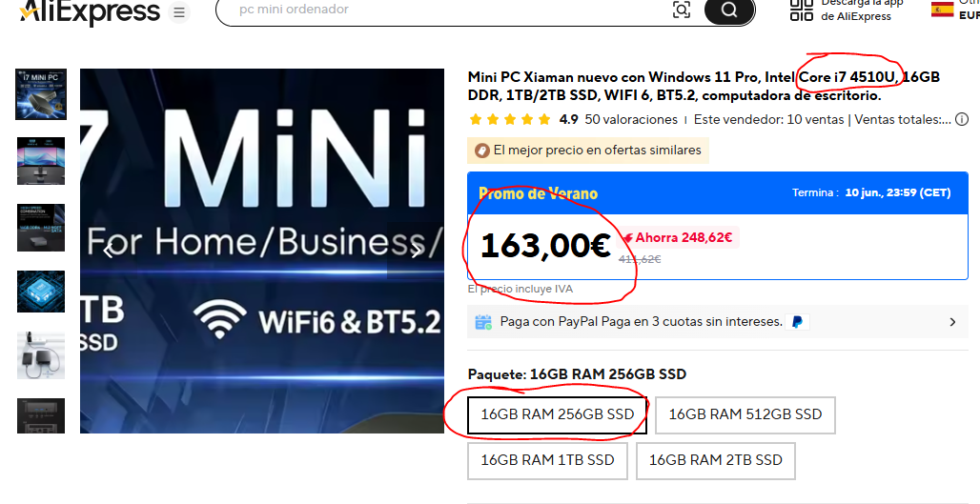Click the 'Ahorra 248,62€' savings tag

click(678, 237)
